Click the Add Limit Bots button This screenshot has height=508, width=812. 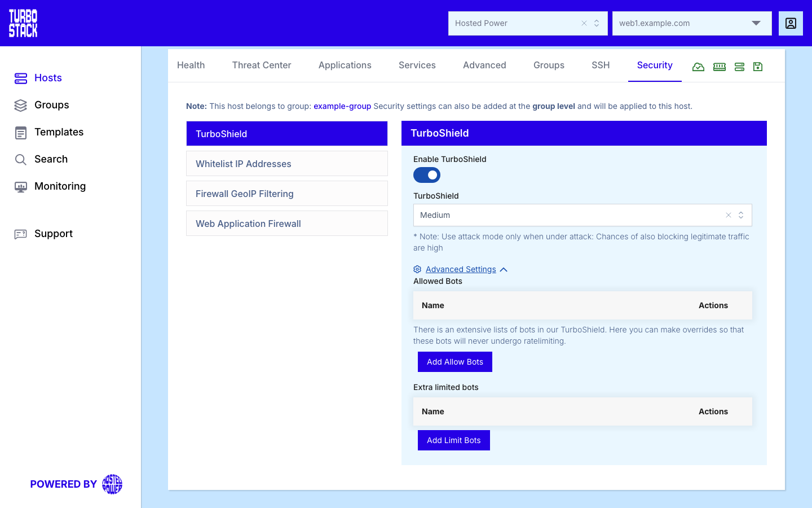point(454,440)
